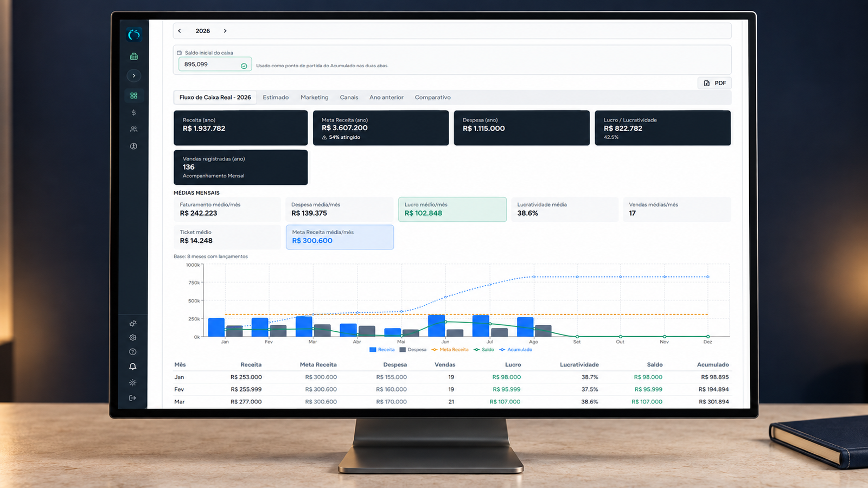Open the double-gear integrations icon
This screenshot has height=488, width=868.
pos(133,324)
